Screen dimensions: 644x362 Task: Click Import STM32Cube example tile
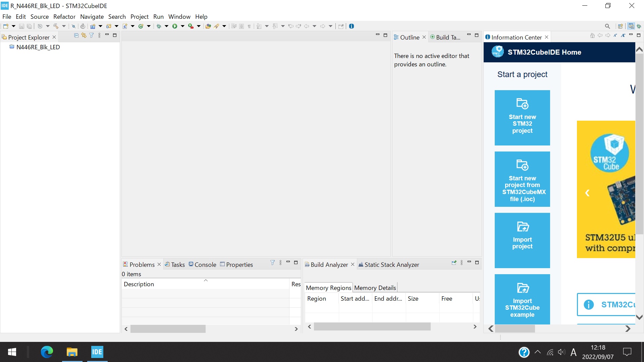click(522, 299)
